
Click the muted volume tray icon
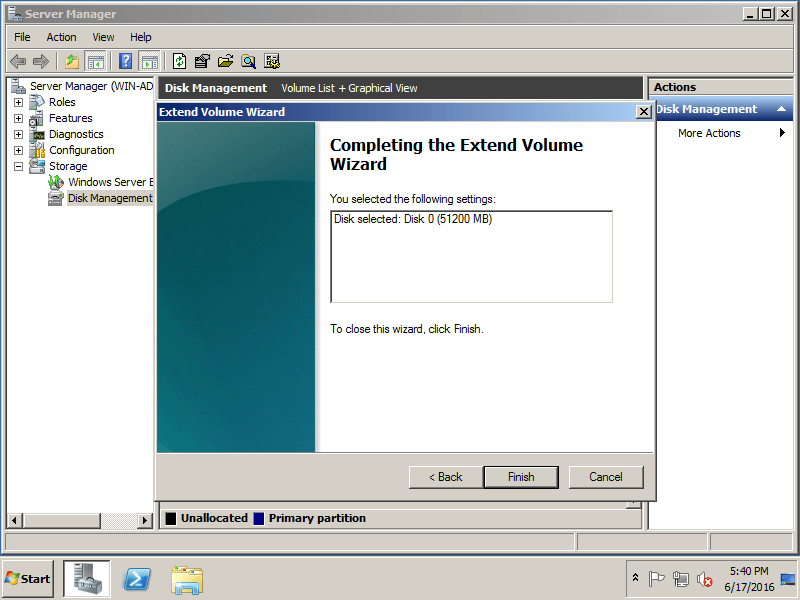click(705, 579)
